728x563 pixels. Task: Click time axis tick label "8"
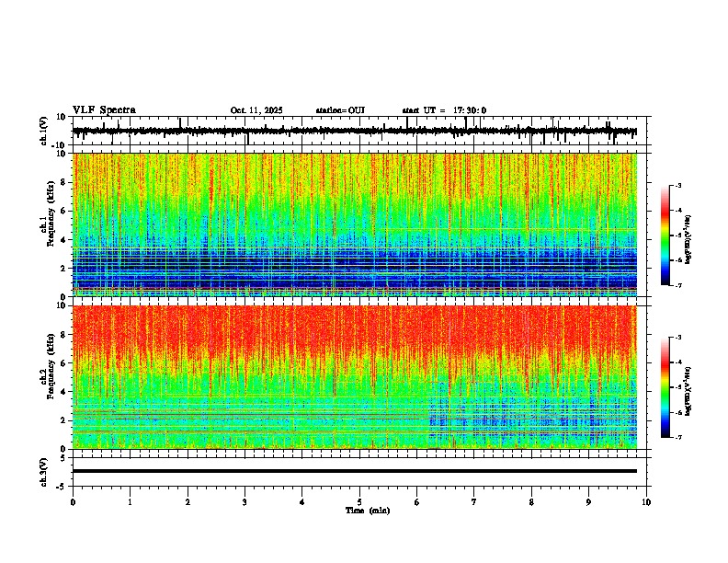(x=531, y=502)
